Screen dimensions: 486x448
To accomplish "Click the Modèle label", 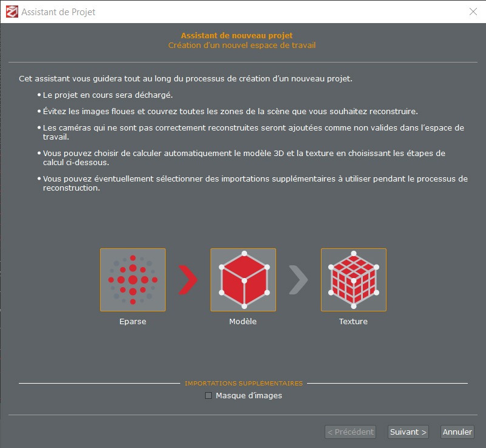I will point(243,322).
